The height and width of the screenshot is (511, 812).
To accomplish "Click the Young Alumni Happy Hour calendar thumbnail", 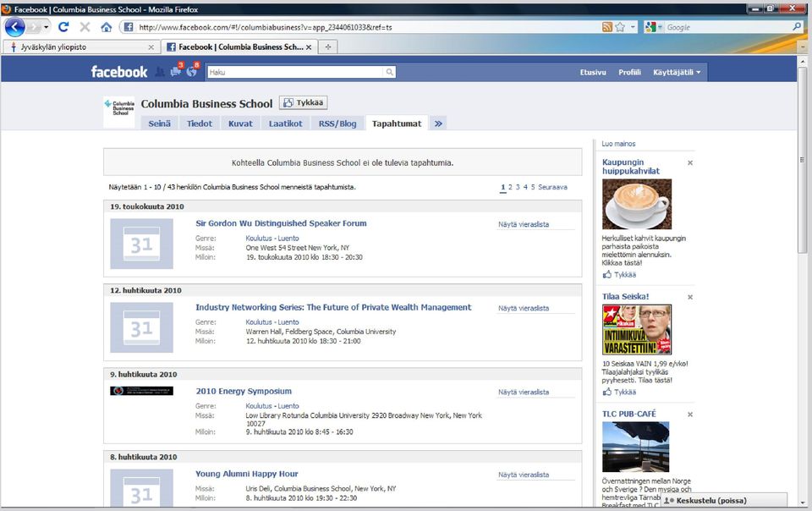I will coord(141,487).
